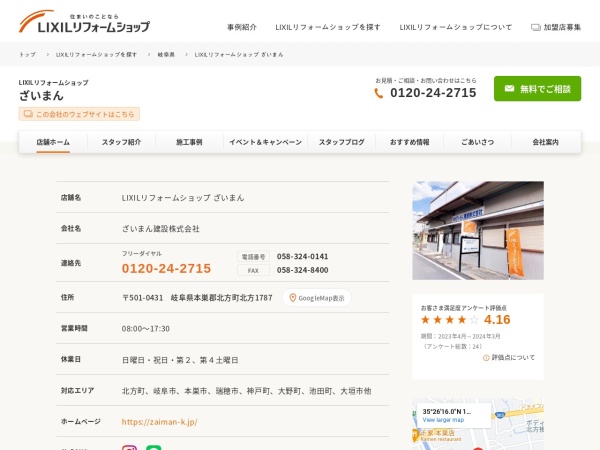Click View larger map on the map
600x450 pixels.
(443, 420)
